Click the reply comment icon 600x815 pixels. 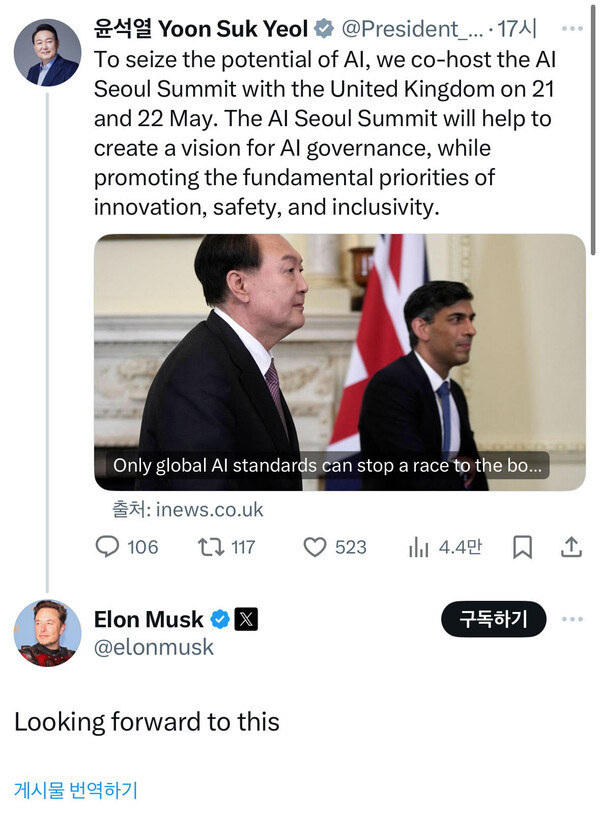pyautogui.click(x=108, y=547)
